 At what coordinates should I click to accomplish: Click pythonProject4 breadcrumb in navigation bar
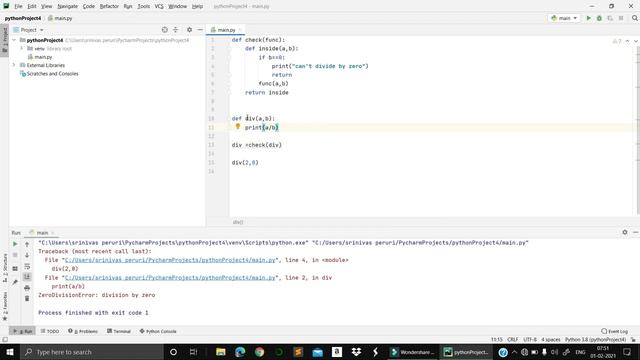click(23, 18)
